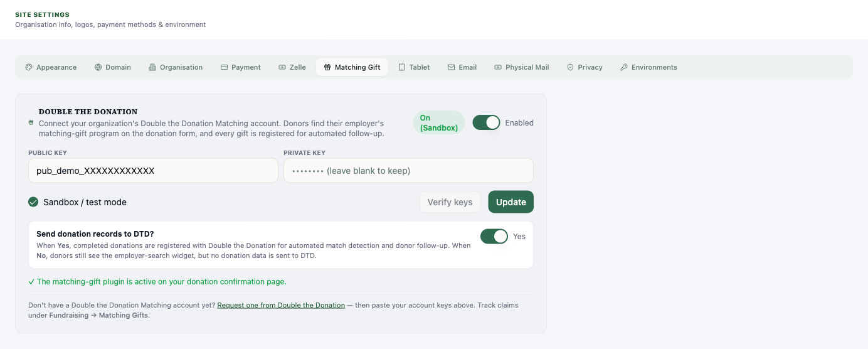Toggle the Sandbox / test mode checkmark

pyautogui.click(x=33, y=202)
